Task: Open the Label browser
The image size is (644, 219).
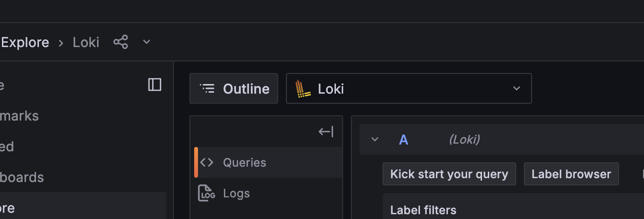Action: click(571, 174)
